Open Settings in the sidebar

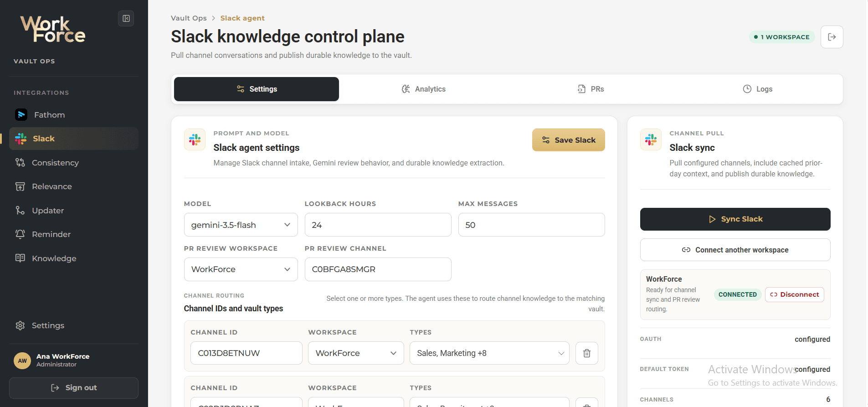[x=73, y=325]
